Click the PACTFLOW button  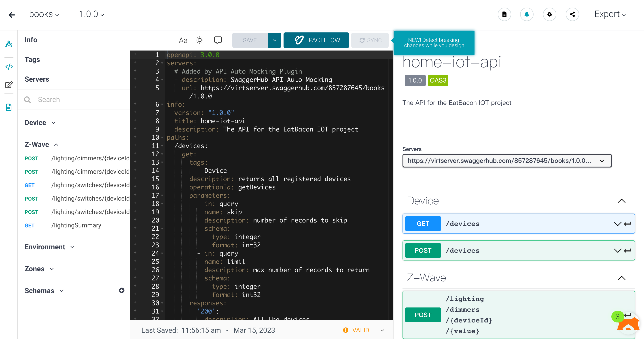(x=316, y=40)
